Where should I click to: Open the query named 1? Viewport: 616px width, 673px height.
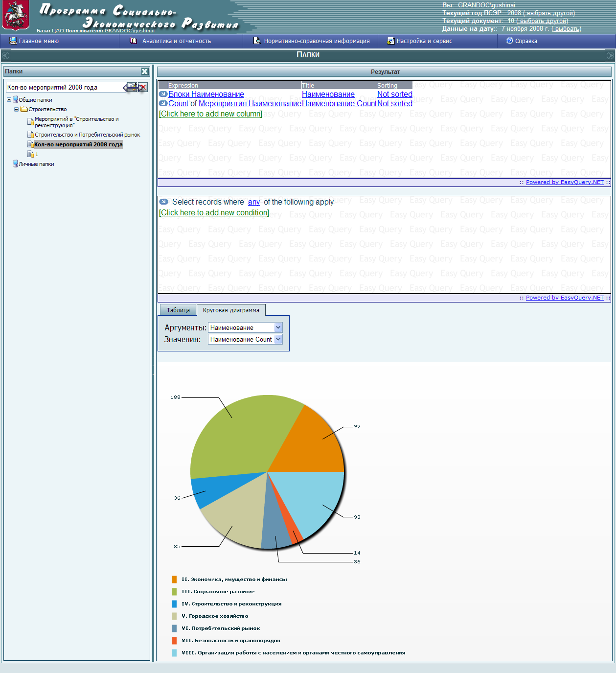pyautogui.click(x=37, y=154)
